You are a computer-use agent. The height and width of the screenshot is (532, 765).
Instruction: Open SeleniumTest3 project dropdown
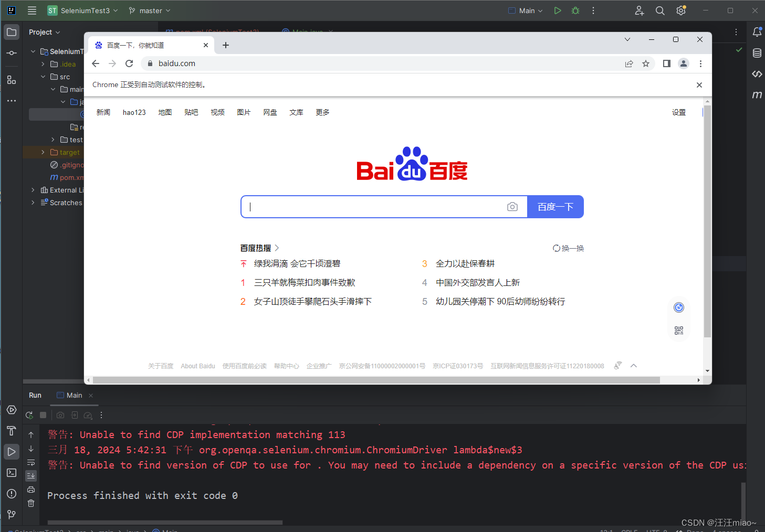(83, 10)
